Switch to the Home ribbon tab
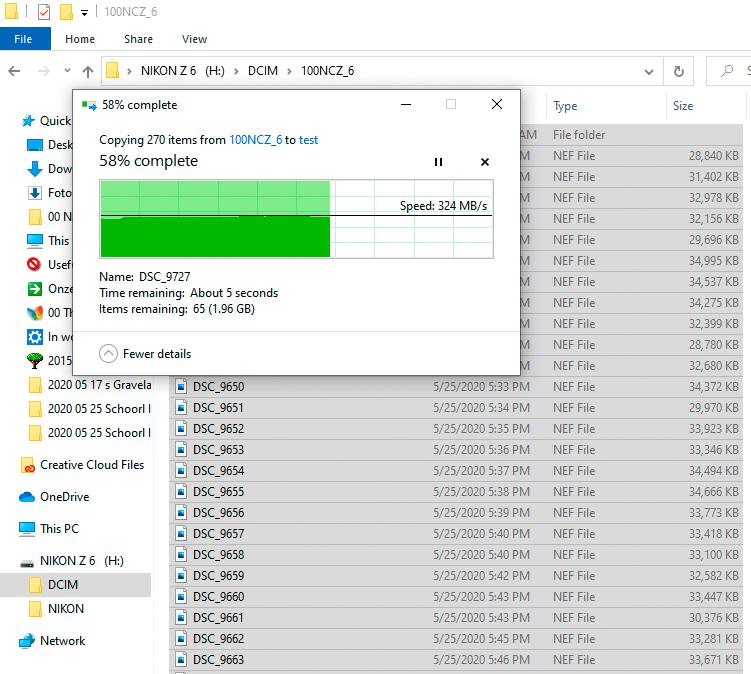Image resolution: width=751 pixels, height=674 pixels. click(x=80, y=39)
